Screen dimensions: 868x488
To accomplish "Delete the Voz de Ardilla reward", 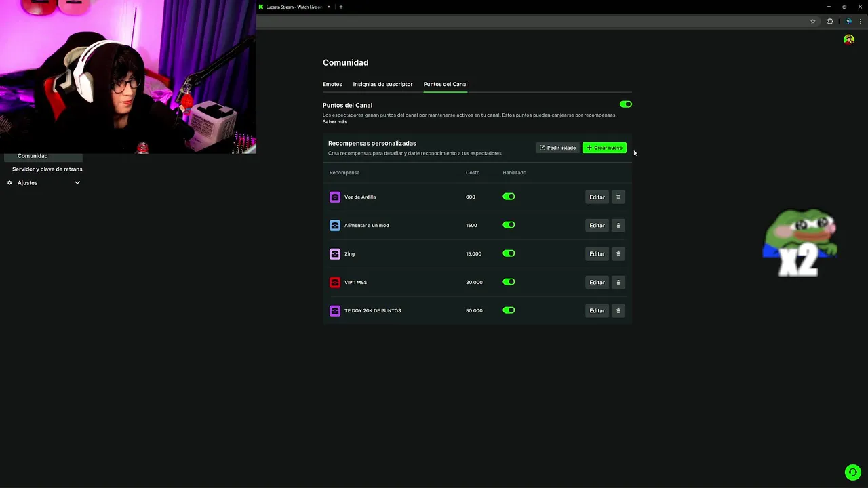I will 618,197.
